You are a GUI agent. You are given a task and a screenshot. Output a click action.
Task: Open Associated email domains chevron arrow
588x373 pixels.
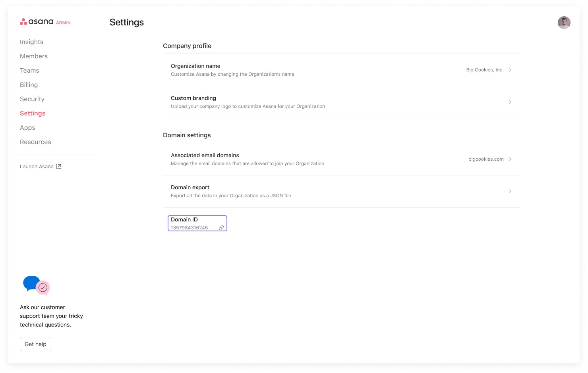510,159
